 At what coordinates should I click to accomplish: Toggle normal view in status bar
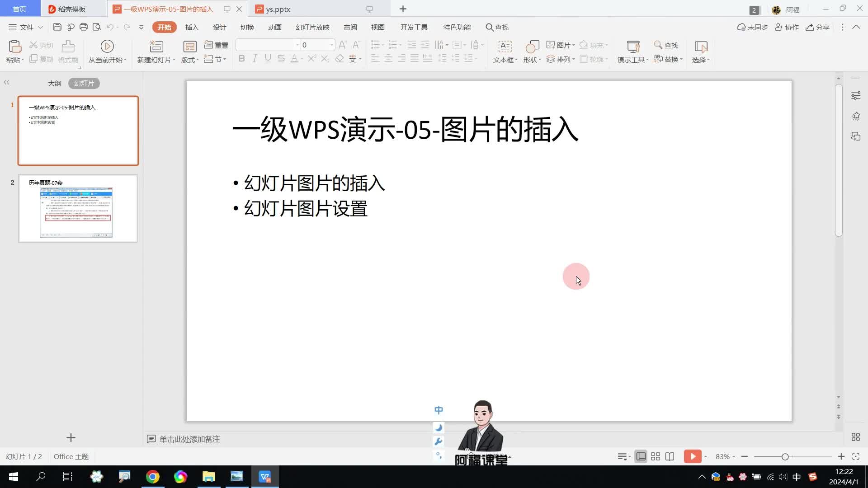pos(641,456)
